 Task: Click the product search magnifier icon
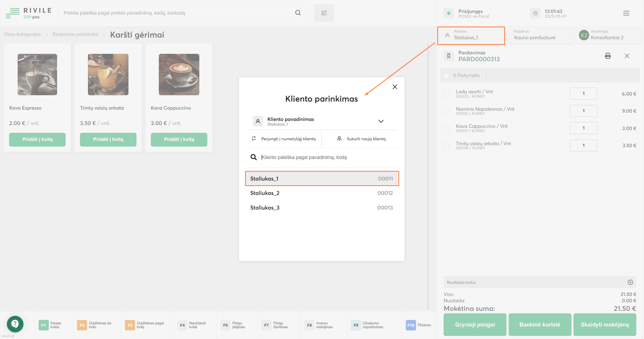tap(298, 13)
